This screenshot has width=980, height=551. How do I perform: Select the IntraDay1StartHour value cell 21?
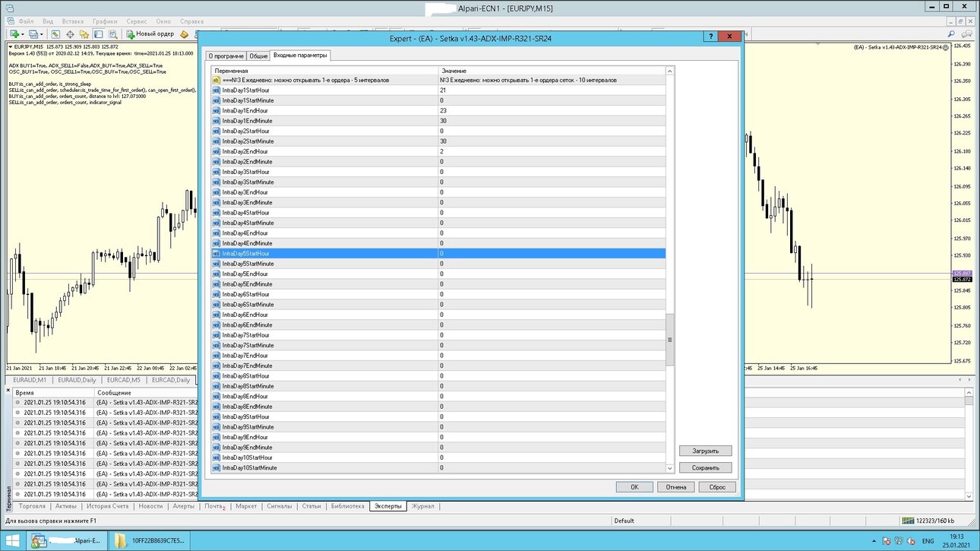point(552,90)
